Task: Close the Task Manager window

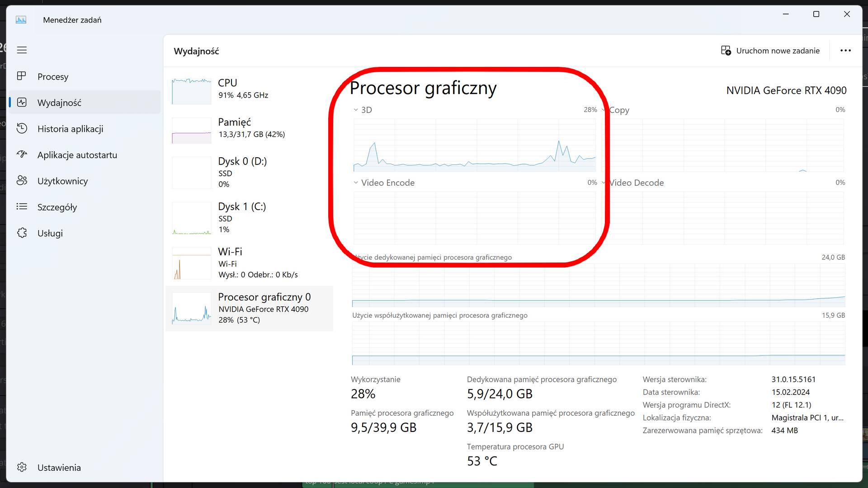Action: point(847,14)
